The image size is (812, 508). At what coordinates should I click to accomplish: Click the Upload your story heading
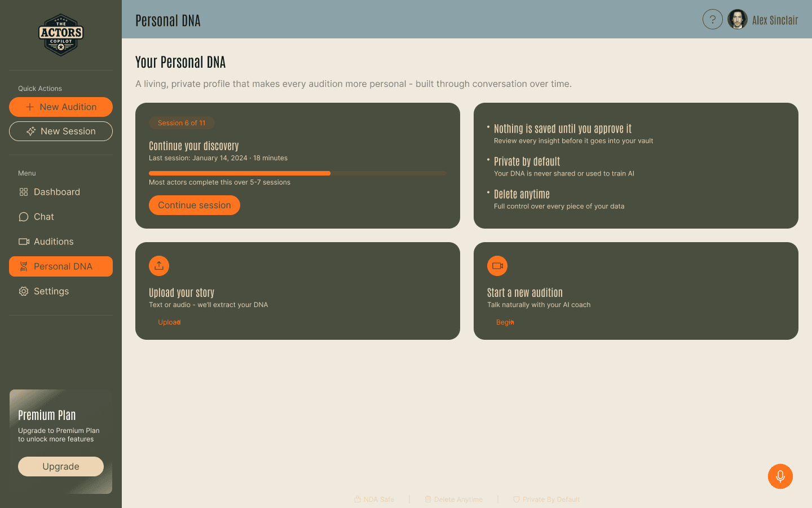click(182, 292)
